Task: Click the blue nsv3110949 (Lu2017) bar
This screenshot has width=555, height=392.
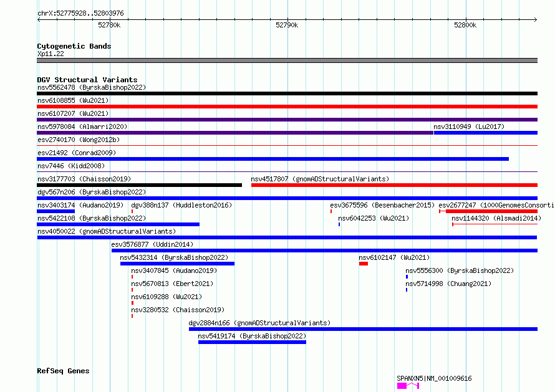Action: pos(486,133)
